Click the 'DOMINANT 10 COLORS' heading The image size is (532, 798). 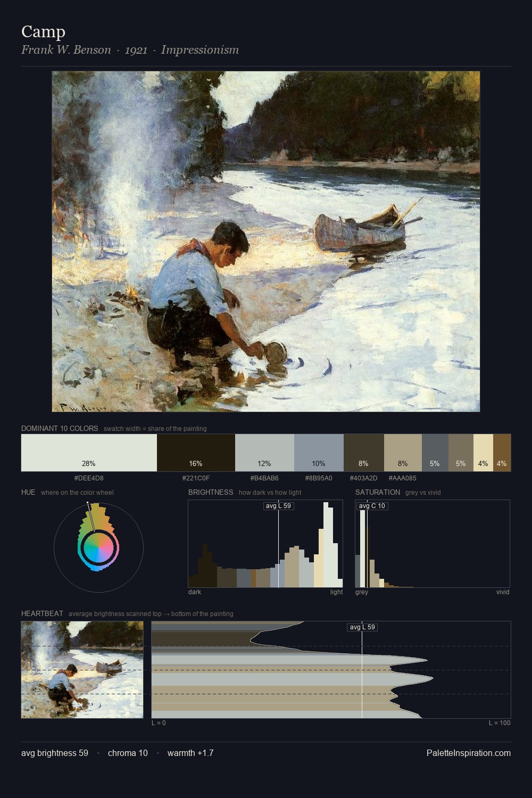pos(60,428)
